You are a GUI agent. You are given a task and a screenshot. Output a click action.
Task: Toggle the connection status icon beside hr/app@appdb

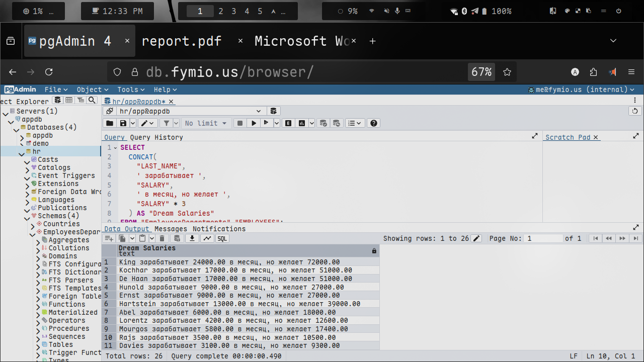109,111
